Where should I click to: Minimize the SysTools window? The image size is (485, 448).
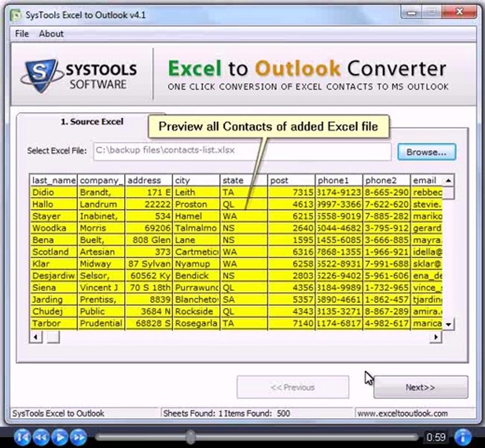click(412, 12)
